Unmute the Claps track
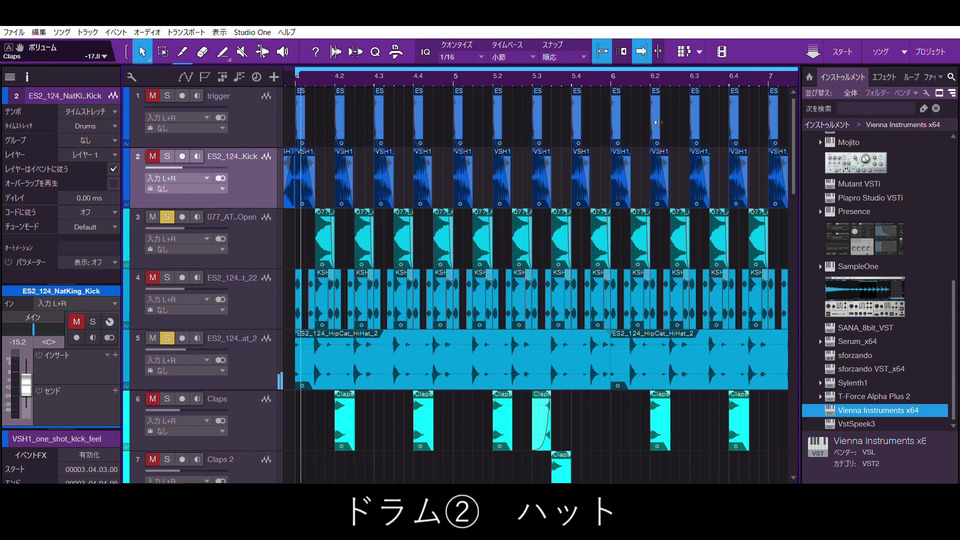Screen dimensions: 960x540 tap(152, 399)
